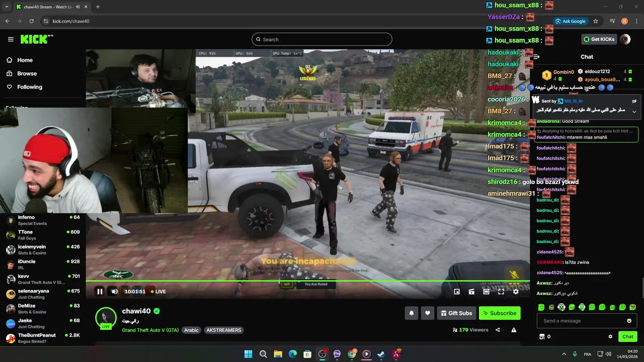Open OBS Studio from taskbar

(322, 354)
